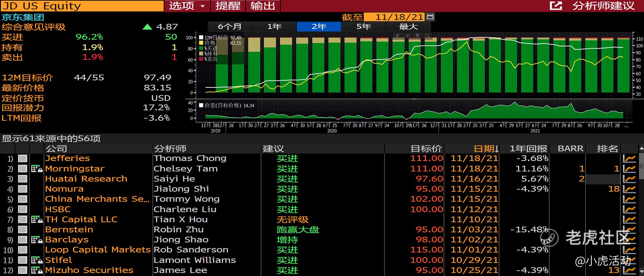
Task: Open the chart icon for Mizuho Securities row
Action: click(x=629, y=270)
